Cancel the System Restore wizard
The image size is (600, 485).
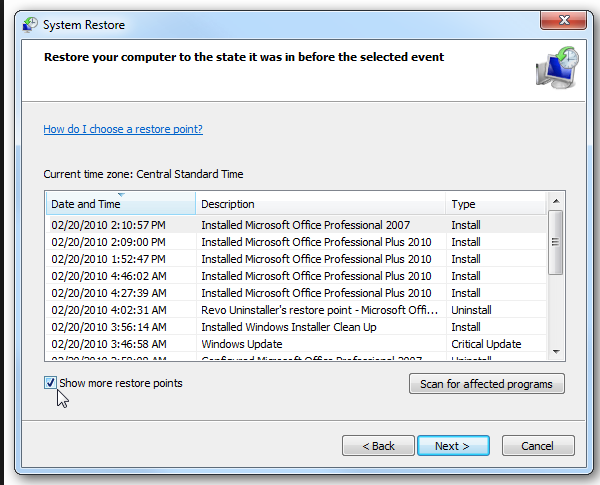click(538, 446)
